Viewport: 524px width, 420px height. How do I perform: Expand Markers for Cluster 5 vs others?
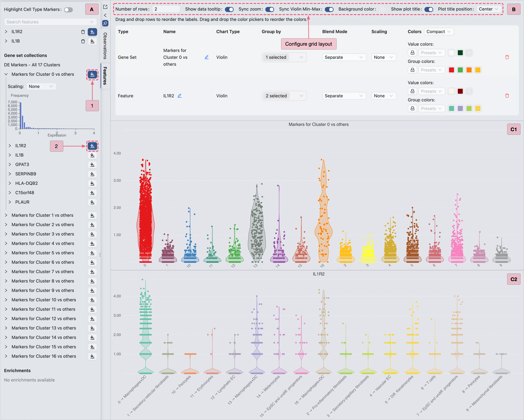[x=6, y=253]
